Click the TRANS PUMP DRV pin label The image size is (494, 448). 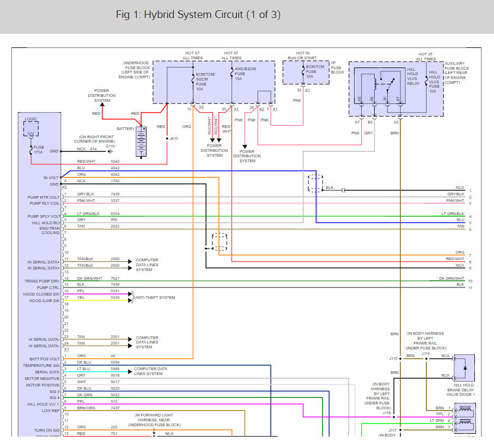[42, 281]
